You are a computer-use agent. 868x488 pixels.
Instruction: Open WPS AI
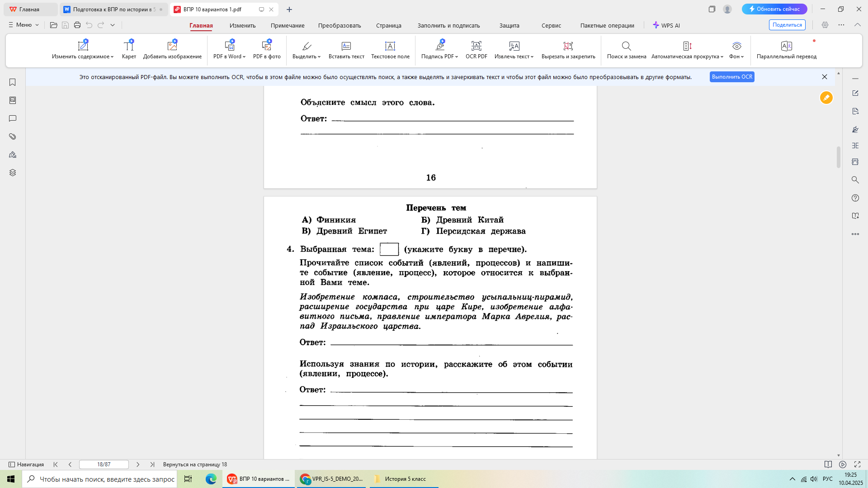pos(666,25)
